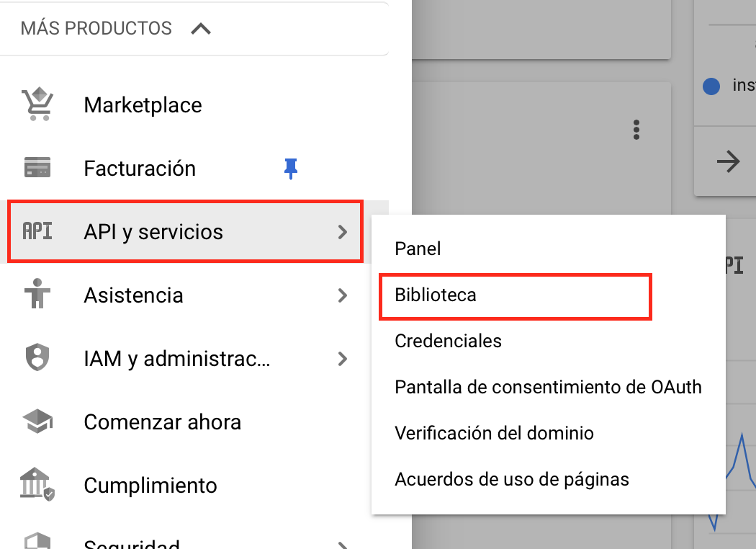Click the right arrow icon on the card
Screen dimensions: 756x549
728,161
